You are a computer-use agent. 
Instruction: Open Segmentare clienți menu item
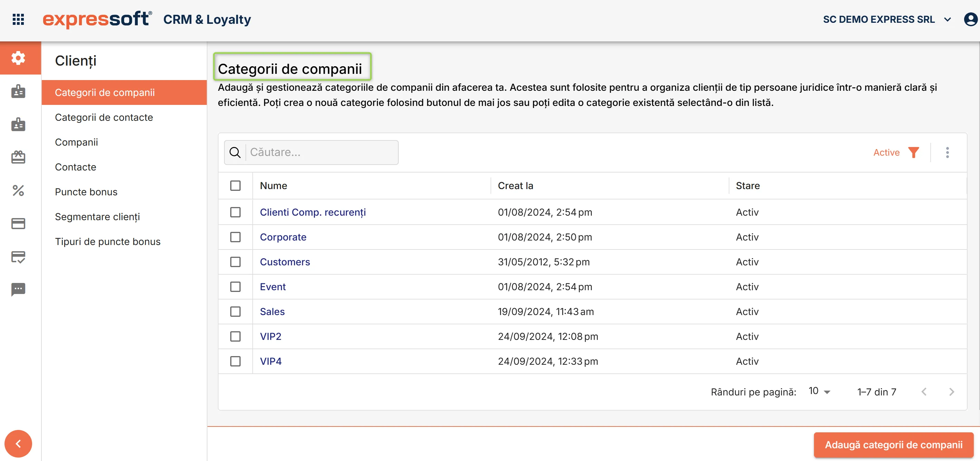[x=124, y=217]
